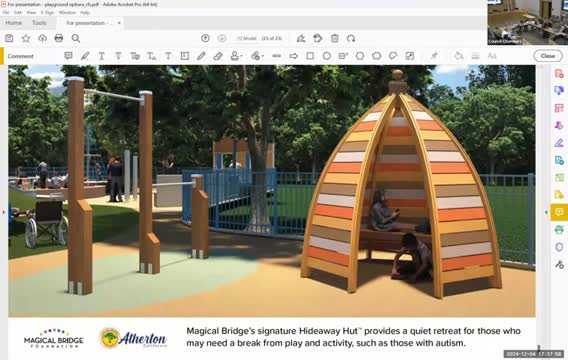
Task: Open the View menu
Action: 31,12
